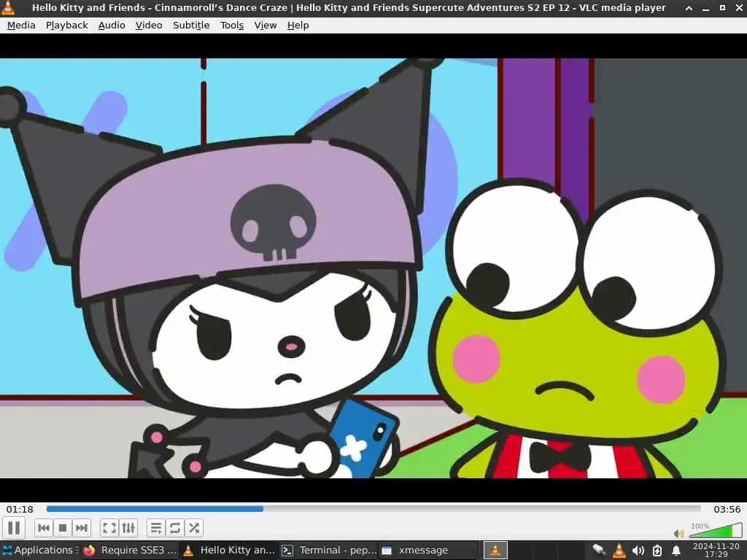Open the Video menu

point(149,26)
